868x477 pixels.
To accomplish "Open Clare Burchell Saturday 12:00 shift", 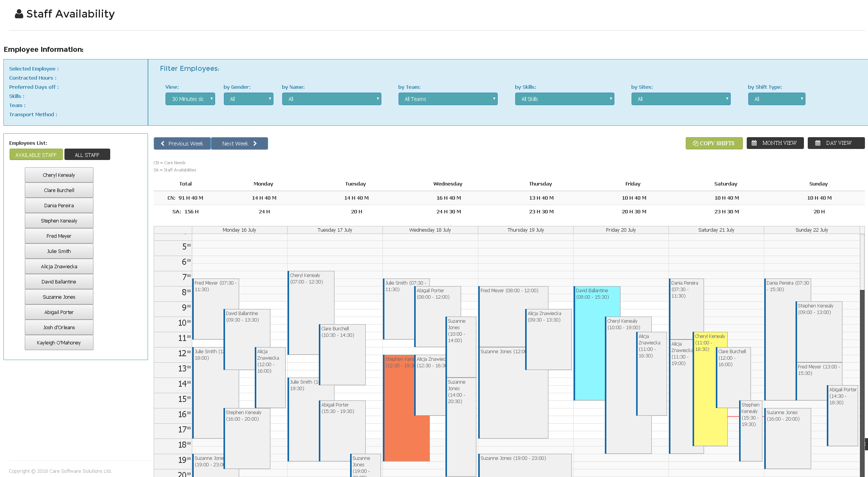I will (733, 377).
